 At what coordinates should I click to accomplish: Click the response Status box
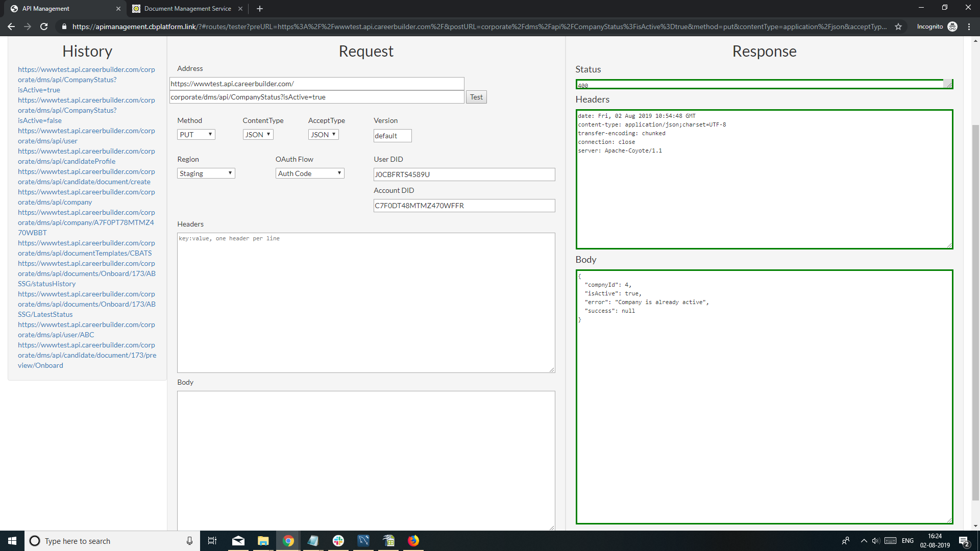pyautogui.click(x=764, y=84)
